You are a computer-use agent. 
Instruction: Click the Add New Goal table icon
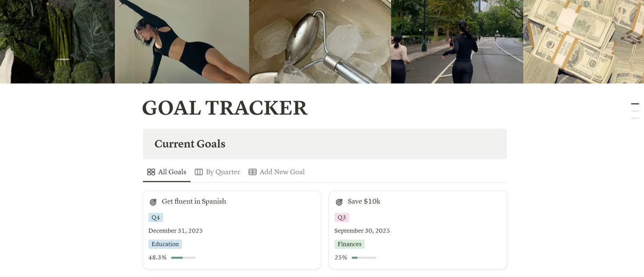pyautogui.click(x=252, y=172)
